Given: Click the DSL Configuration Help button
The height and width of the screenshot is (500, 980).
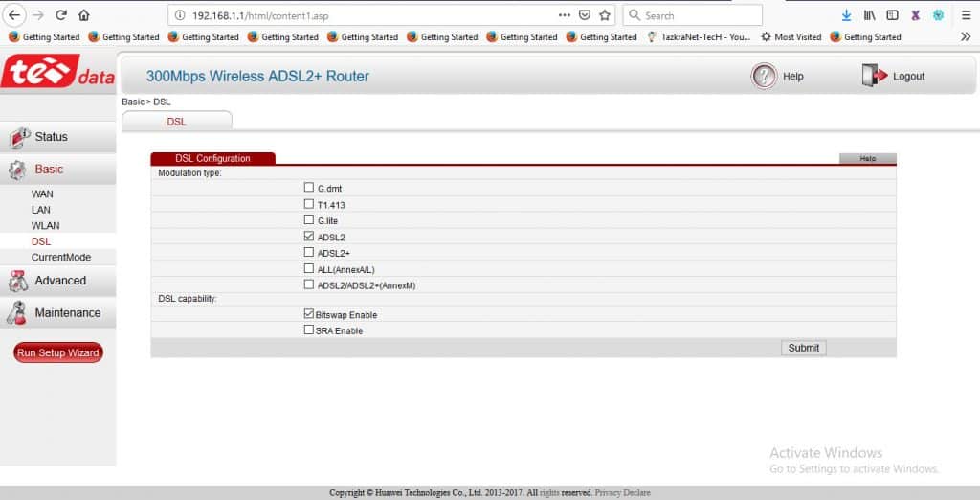Looking at the screenshot, I should [x=867, y=159].
